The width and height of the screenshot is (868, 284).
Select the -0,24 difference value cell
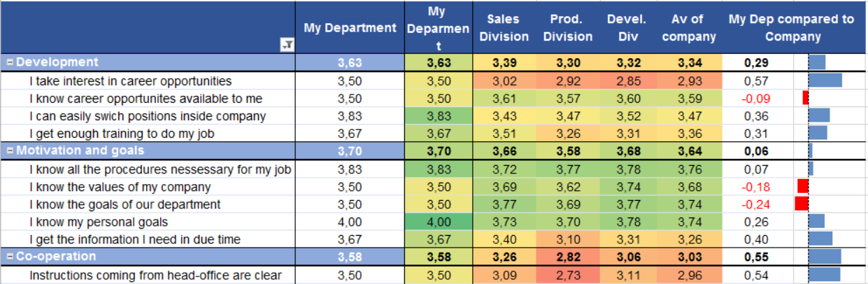click(x=757, y=204)
